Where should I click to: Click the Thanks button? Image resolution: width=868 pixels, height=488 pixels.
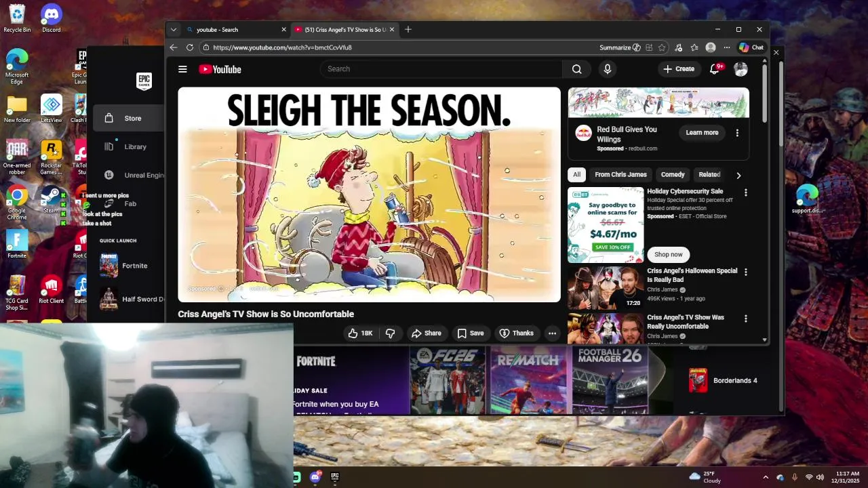click(x=516, y=333)
